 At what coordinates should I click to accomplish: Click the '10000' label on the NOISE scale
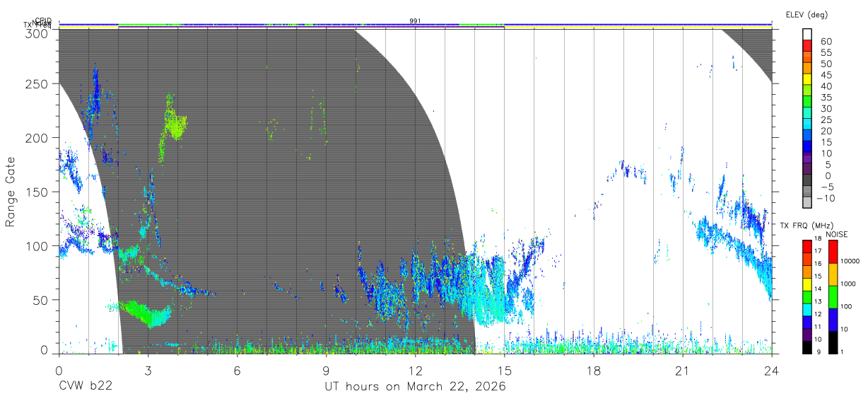[852, 261]
